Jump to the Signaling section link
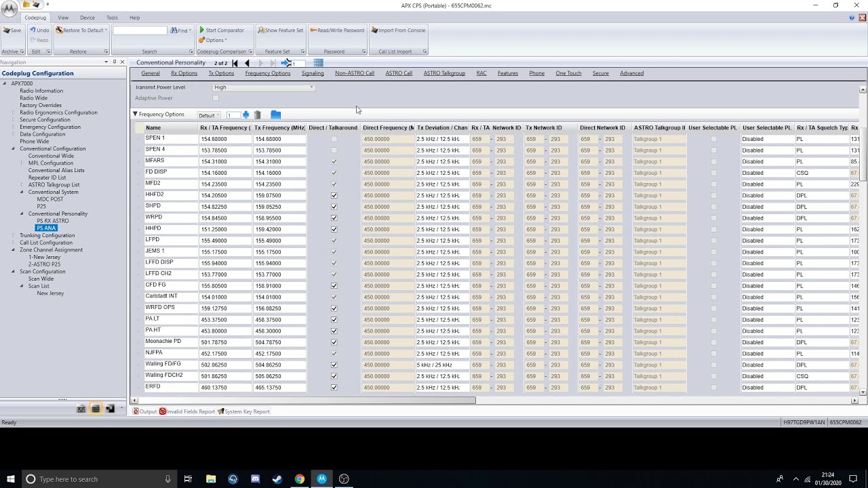The width and height of the screenshot is (868, 488). click(313, 73)
